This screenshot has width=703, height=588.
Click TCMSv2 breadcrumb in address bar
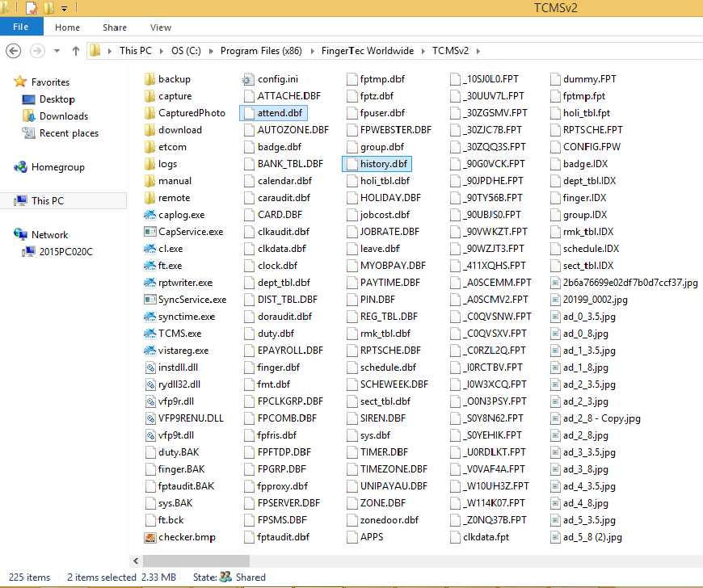coord(450,51)
